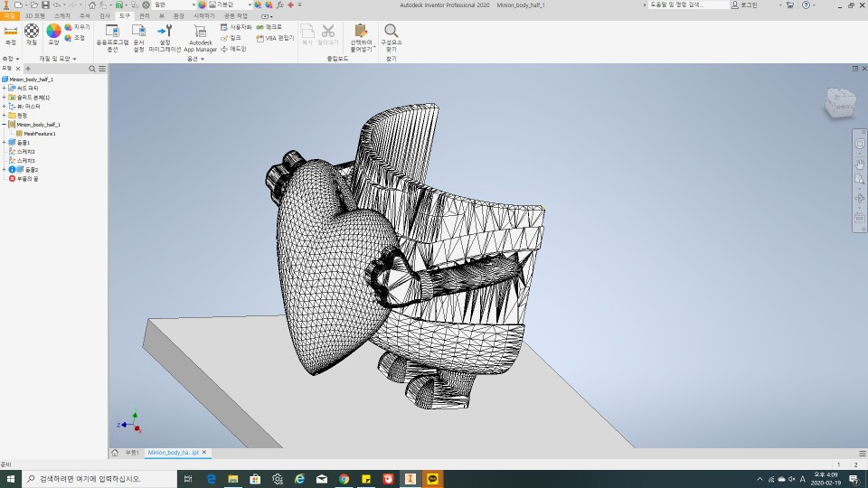
Task: Switch to the 환경 (Environments) ribbon tab
Action: click(x=178, y=16)
